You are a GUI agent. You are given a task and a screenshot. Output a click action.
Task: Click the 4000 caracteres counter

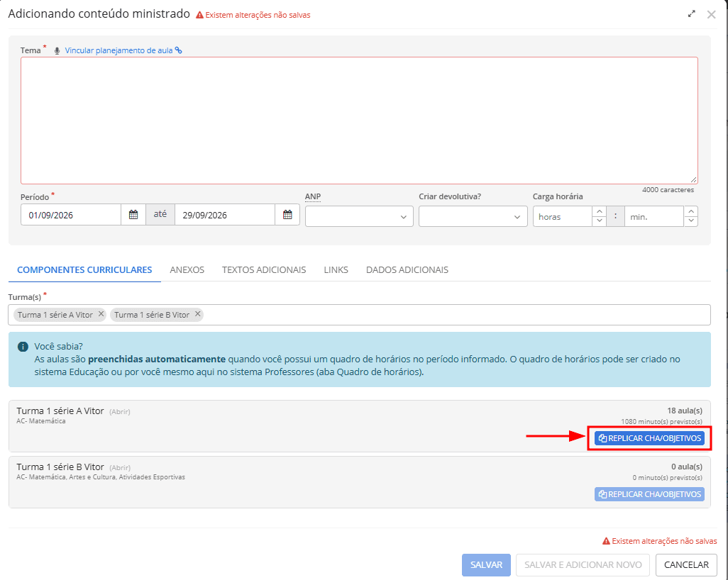[x=668, y=190]
